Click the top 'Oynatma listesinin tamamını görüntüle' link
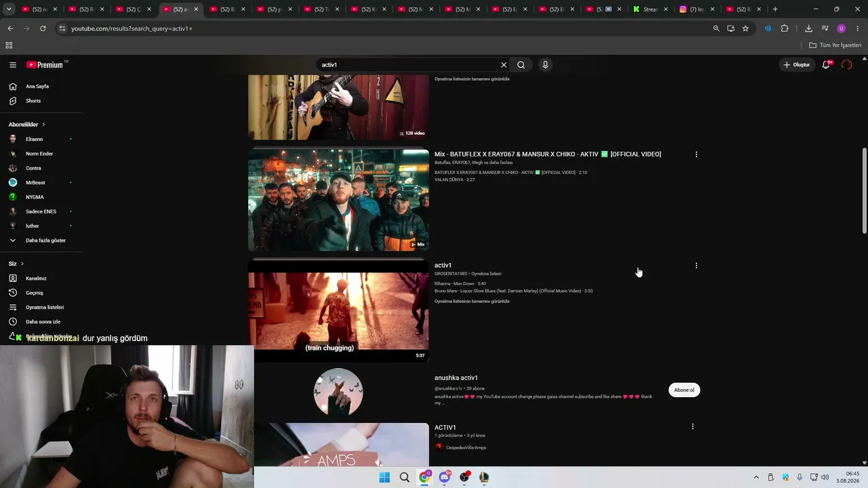The height and width of the screenshot is (488, 868). [x=472, y=79]
